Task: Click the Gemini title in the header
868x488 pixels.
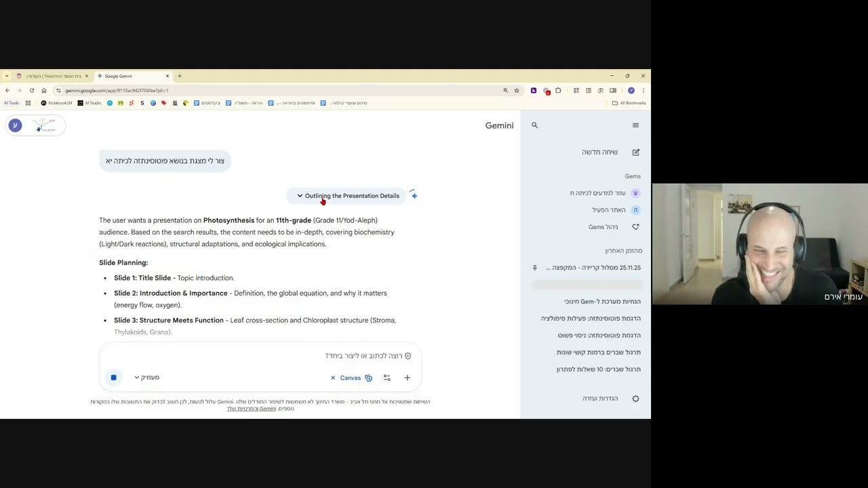Action: tap(499, 125)
